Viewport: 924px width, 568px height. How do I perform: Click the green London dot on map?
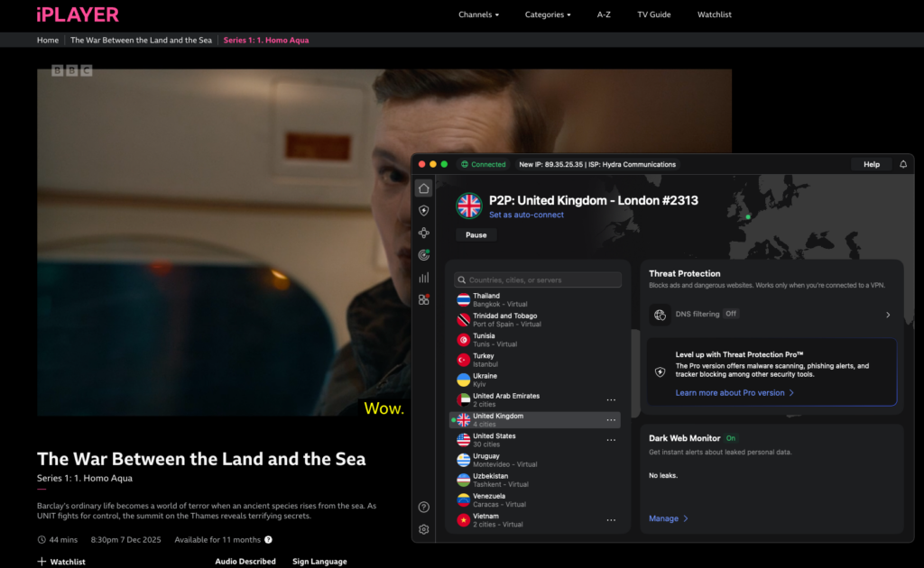(x=748, y=217)
